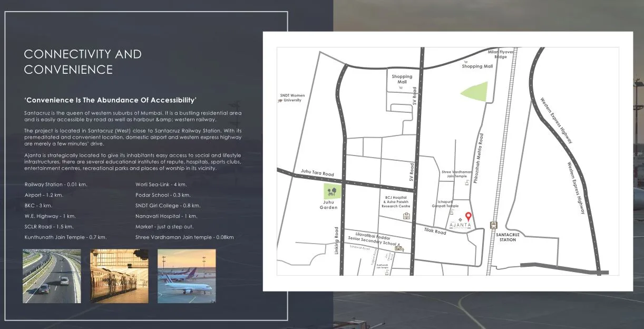The height and width of the screenshot is (329, 644).
Task: Select the Shree Vardhaman Jain Temple icon
Action: (x=467, y=182)
